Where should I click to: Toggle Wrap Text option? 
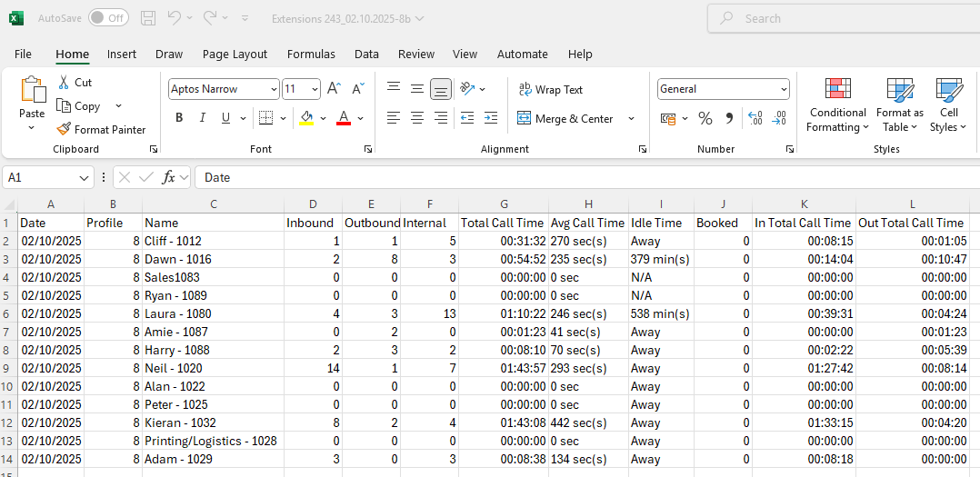tap(551, 90)
